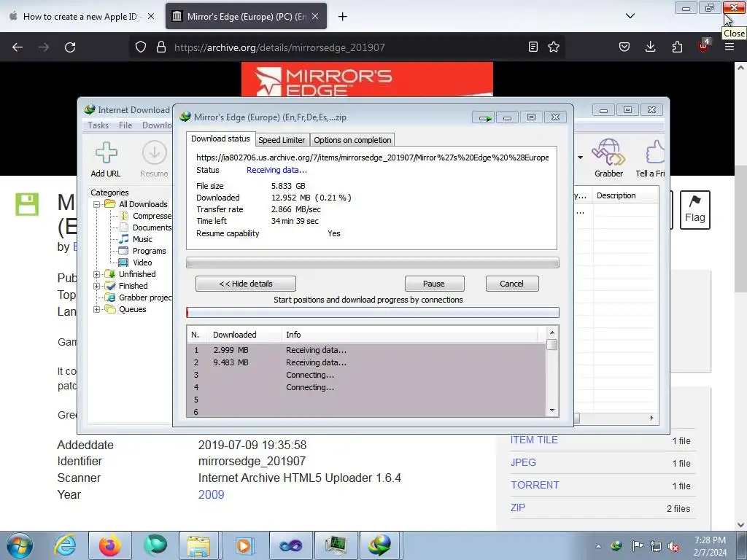Click the overall download progress bar
747x560 pixels.
tap(373, 262)
